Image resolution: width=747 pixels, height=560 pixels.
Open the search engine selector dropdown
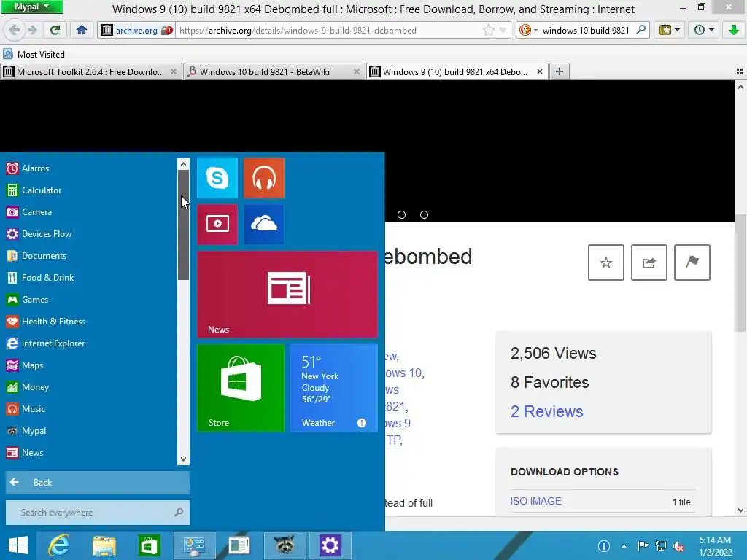tap(528, 31)
